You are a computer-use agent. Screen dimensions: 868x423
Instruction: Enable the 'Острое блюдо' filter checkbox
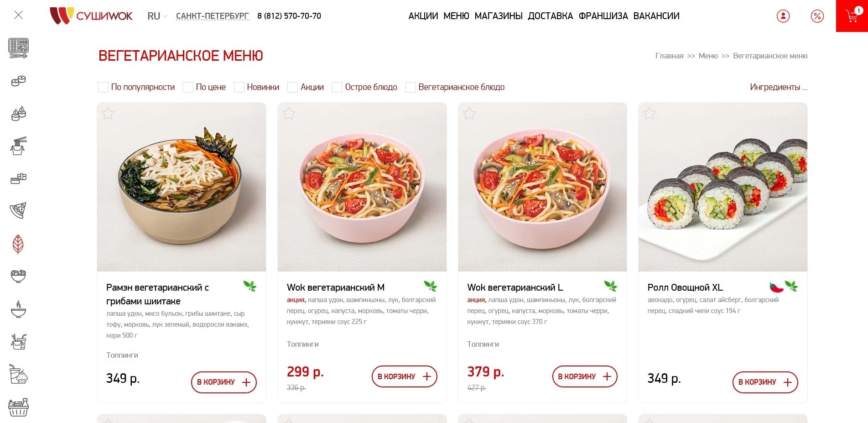click(x=337, y=87)
